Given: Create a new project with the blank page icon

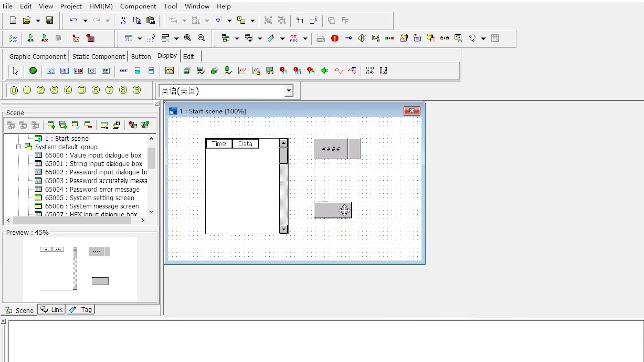Looking at the screenshot, I should (x=13, y=20).
